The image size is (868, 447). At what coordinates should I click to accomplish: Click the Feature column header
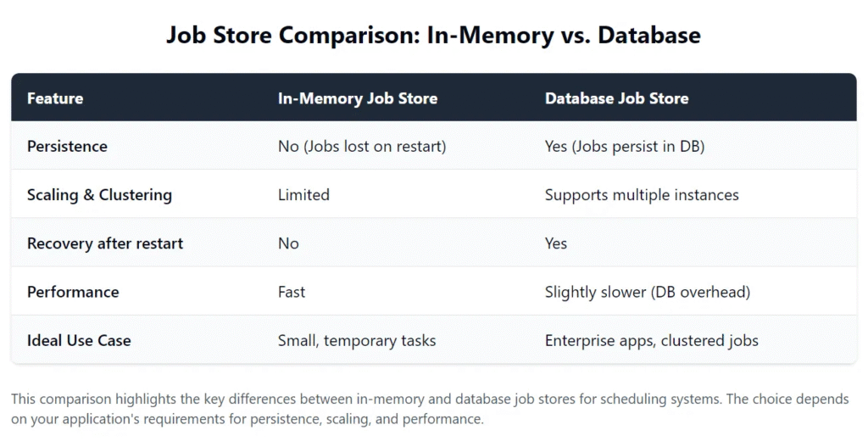pos(55,98)
